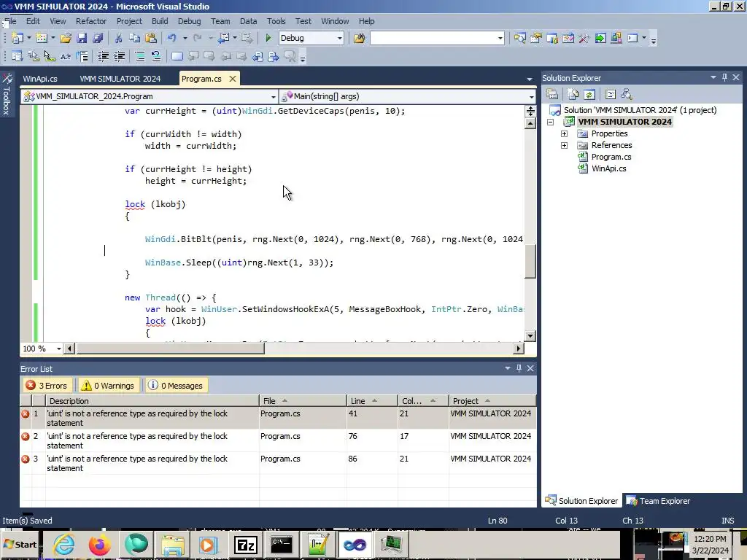This screenshot has height=560, width=747.
Task: Click the Uncomment Selected Lines icon
Action: (x=156, y=57)
